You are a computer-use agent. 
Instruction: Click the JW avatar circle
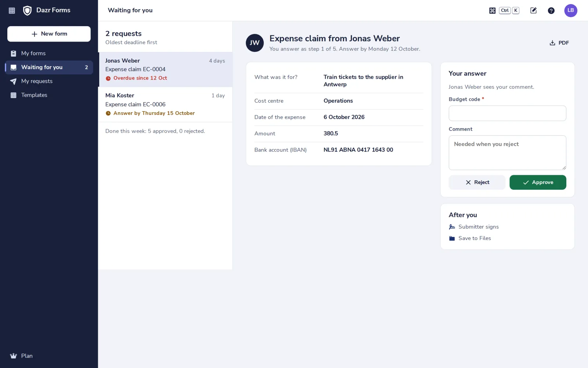255,43
